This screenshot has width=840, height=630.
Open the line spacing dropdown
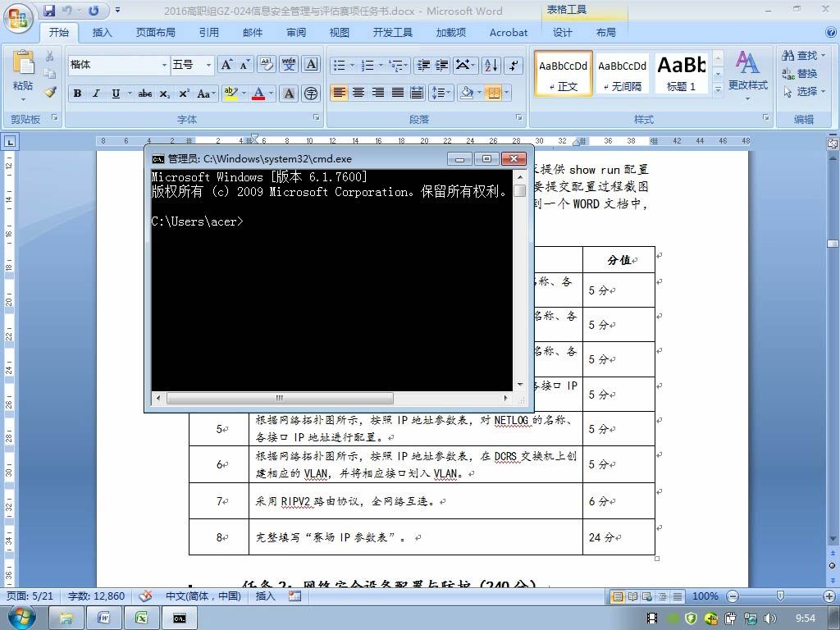tap(442, 93)
